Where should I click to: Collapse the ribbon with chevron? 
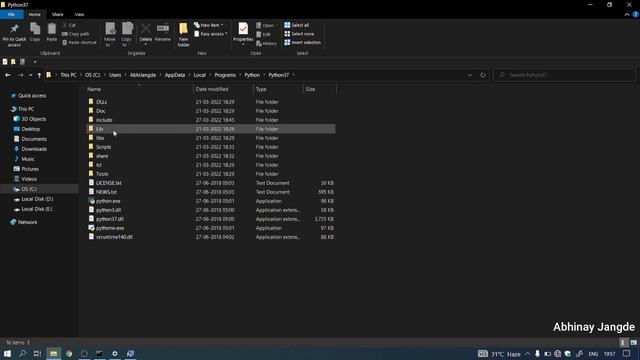pyautogui.click(x=627, y=14)
